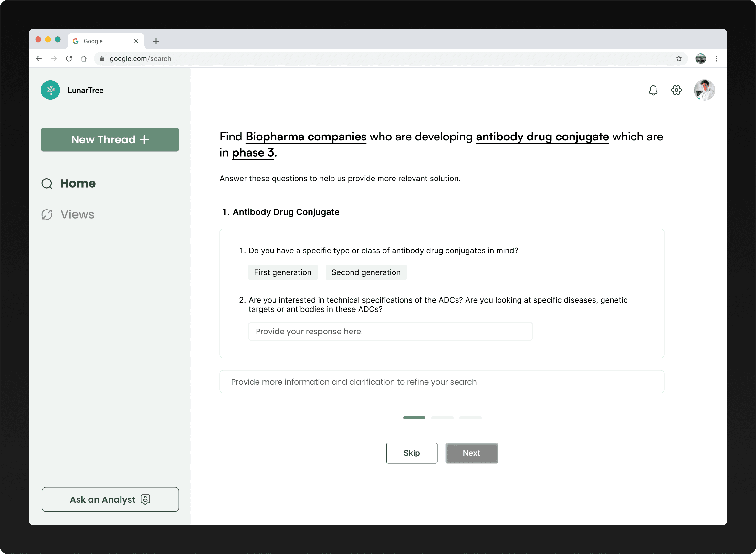This screenshot has height=554, width=756.
Task: Open Chrome profile avatar in toolbar
Action: (x=700, y=59)
